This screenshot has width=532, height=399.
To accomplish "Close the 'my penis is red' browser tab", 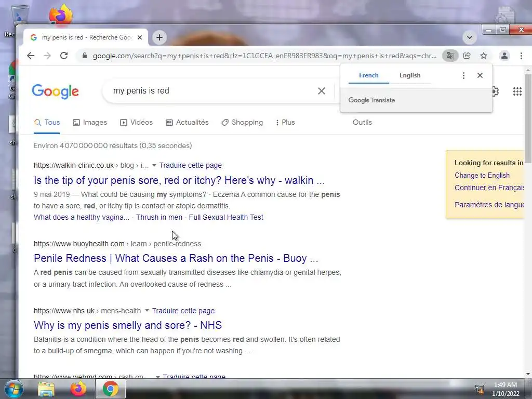I will click(x=139, y=37).
